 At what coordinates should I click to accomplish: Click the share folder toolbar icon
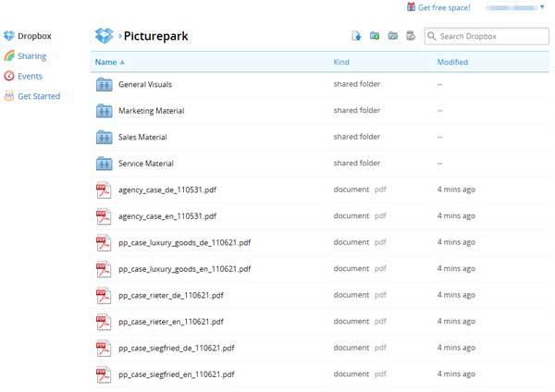tap(392, 36)
